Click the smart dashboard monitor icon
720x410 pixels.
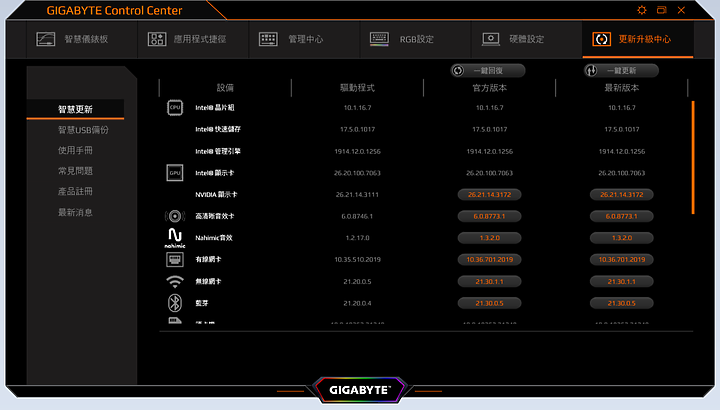[45, 39]
